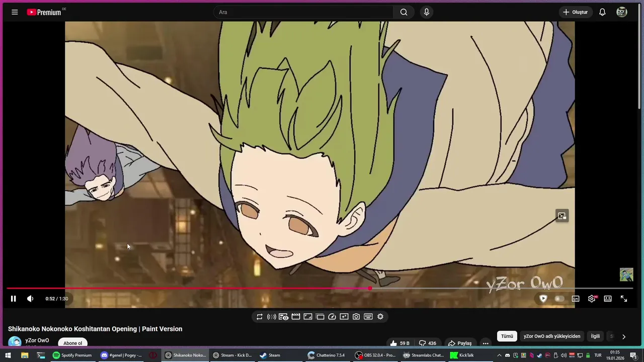This screenshot has height=362, width=644.
Task: Show more chips with right chevron
Action: (624, 337)
